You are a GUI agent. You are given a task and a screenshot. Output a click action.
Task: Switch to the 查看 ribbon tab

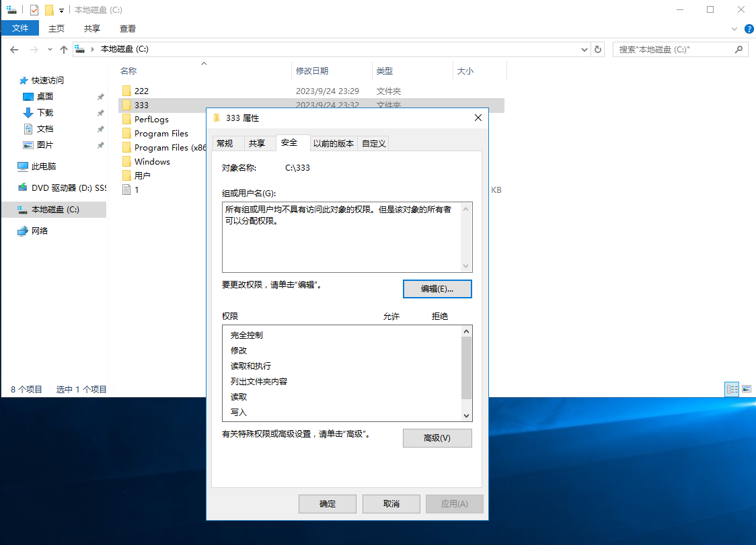click(128, 28)
